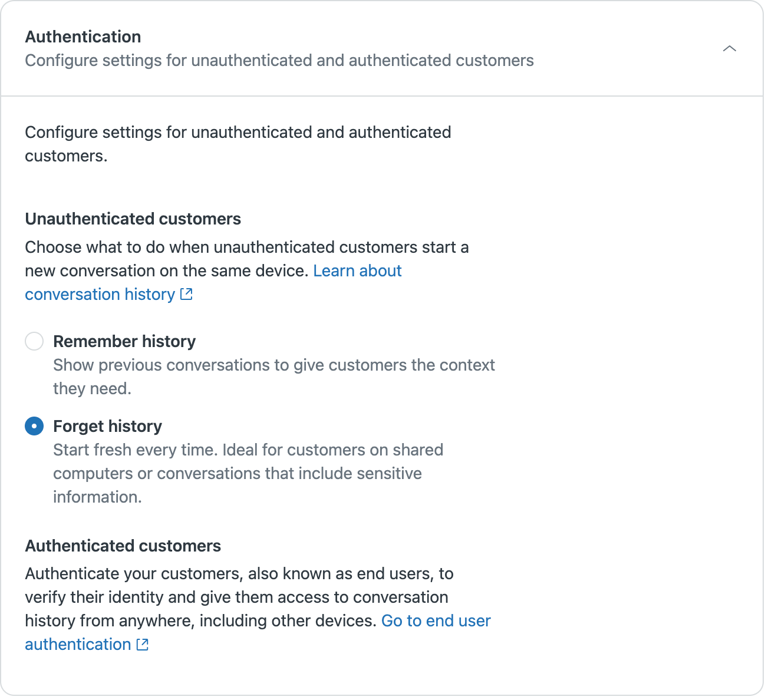This screenshot has width=765, height=700.
Task: Select the Remember history radio button
Action: pyautogui.click(x=34, y=341)
